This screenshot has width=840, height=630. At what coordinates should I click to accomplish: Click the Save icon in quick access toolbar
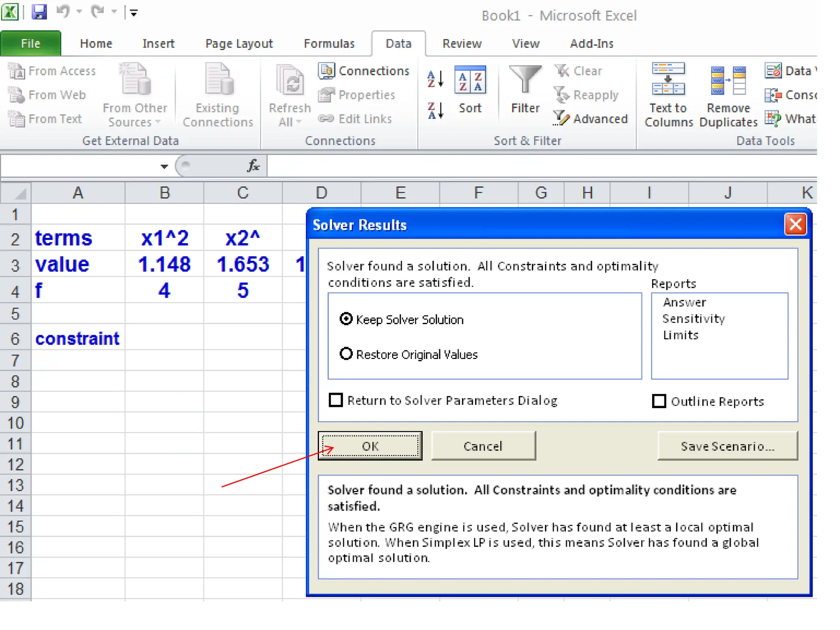click(x=39, y=12)
